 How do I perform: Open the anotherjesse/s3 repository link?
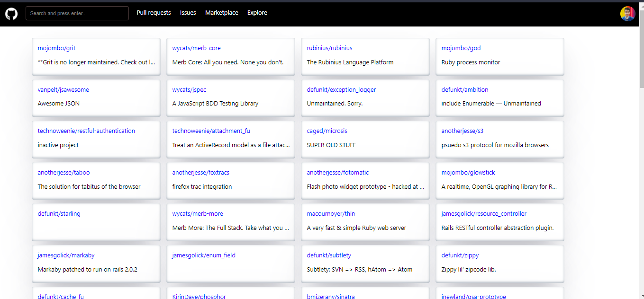click(463, 131)
